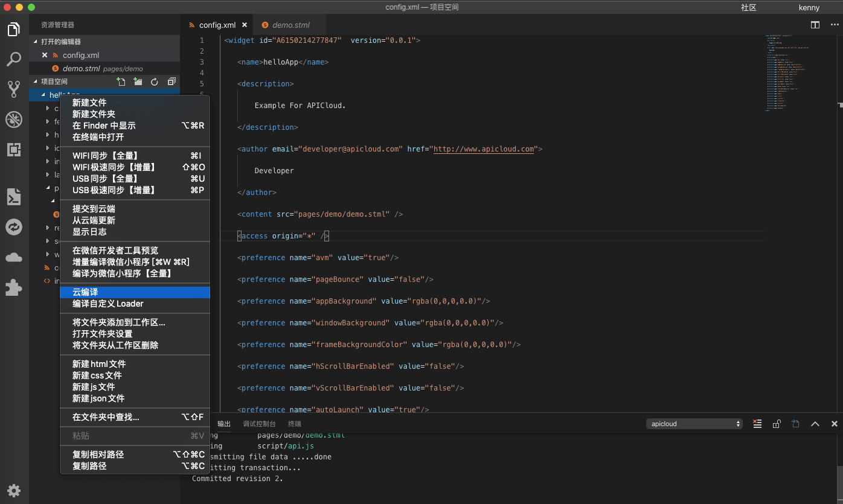Expand the folder starting with 'ic'
Image resolution: width=843 pixels, height=504 pixels.
[48, 148]
